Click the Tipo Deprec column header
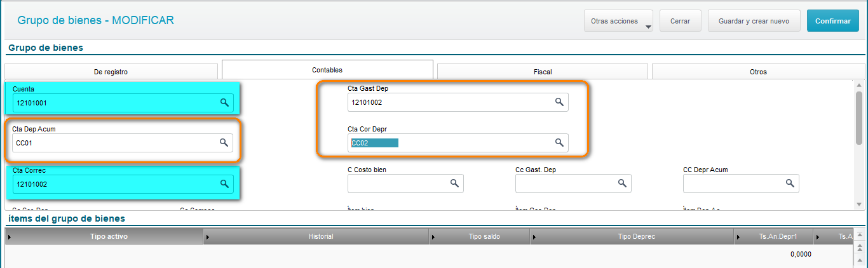The image size is (868, 268). coord(632,236)
